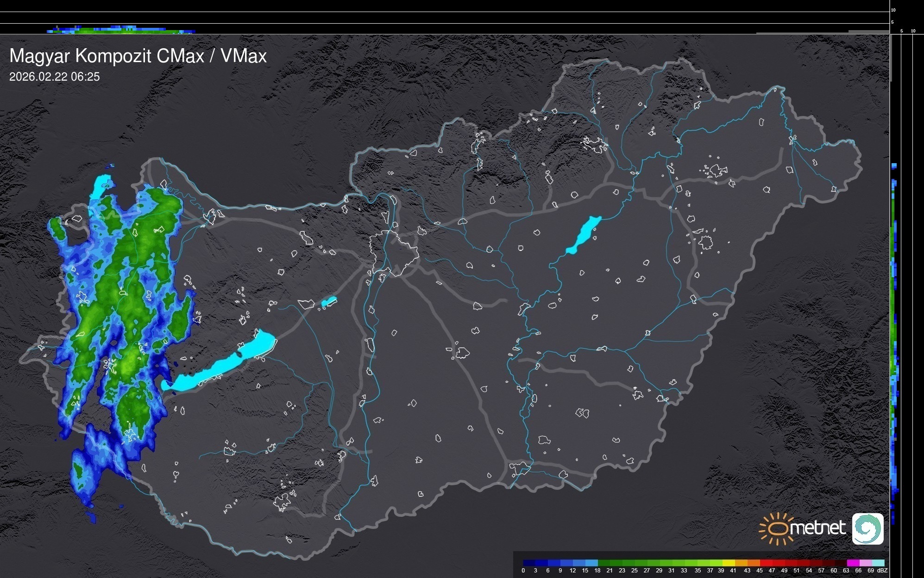Click the Magyar Kompozit CMax / VMax title
The height and width of the screenshot is (578, 924).
138,56
